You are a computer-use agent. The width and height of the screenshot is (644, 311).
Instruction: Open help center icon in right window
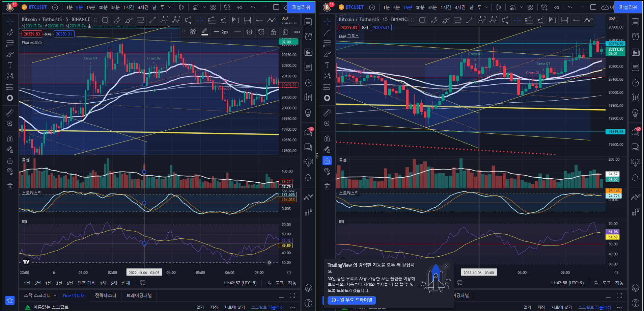pos(635,303)
